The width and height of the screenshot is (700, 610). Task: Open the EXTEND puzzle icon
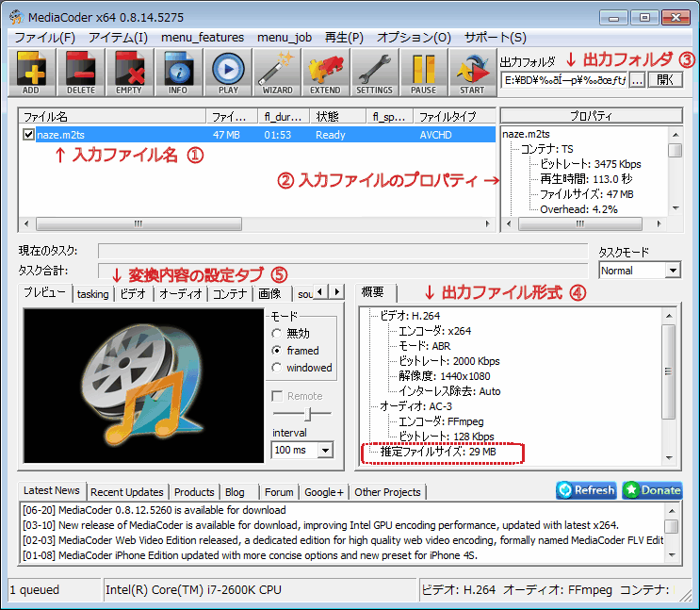pos(325,72)
